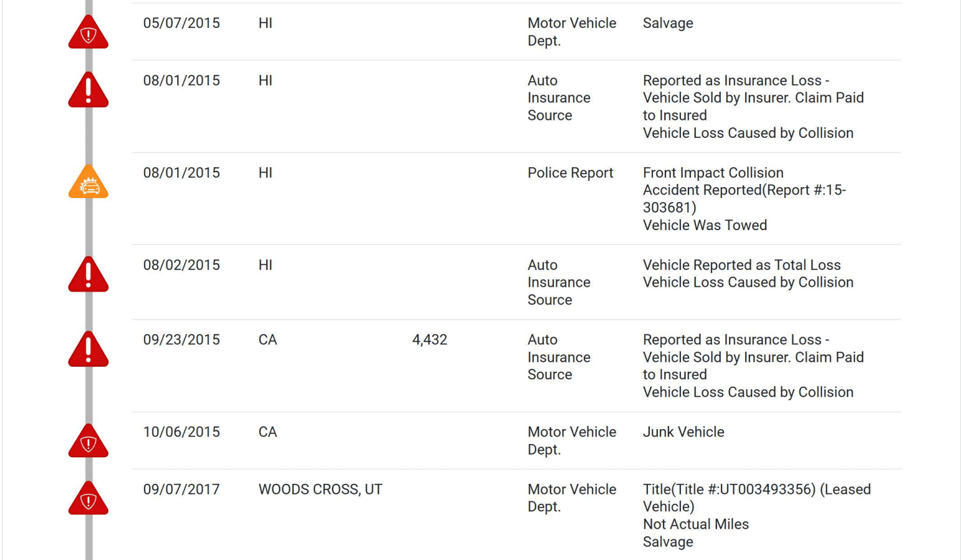Screen dimensions: 961x560
Task: Click the Title #UT003493356 entry
Action: [729, 490]
